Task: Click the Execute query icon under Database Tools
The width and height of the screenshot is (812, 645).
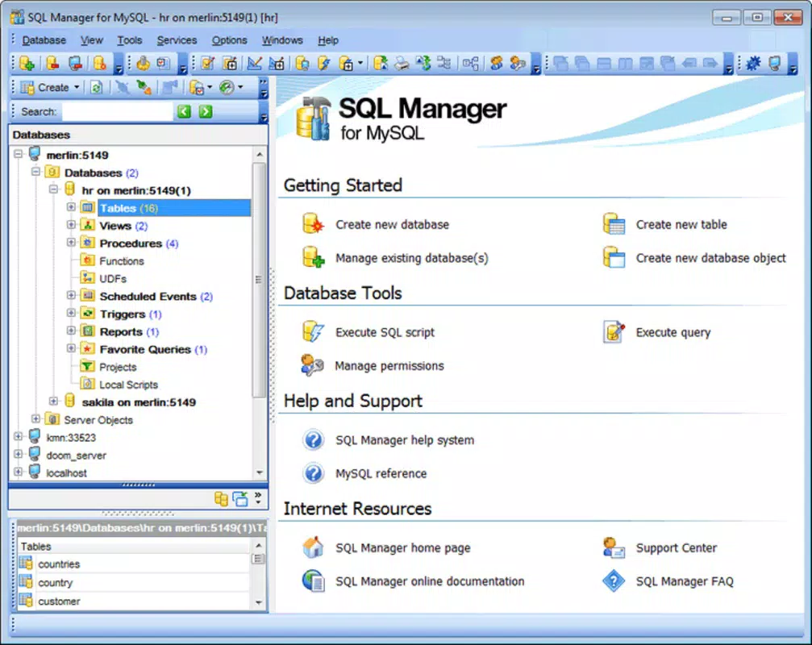Action: point(614,332)
